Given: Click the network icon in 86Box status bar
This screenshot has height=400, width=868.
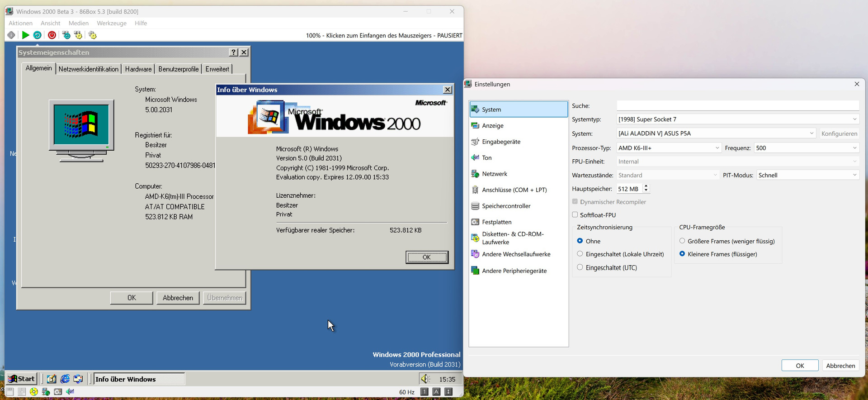Looking at the screenshot, I should pyautogui.click(x=46, y=392).
